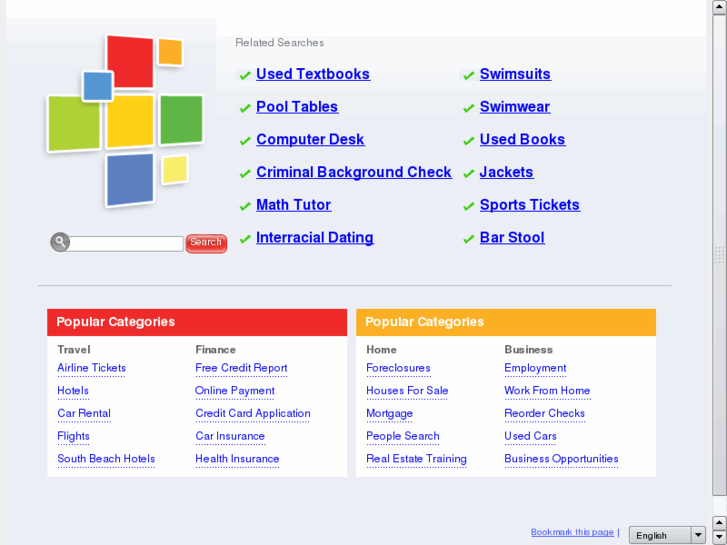Viewport: 727px width, 545px height.
Task: Open the Sports Tickets link
Action: tap(529, 205)
